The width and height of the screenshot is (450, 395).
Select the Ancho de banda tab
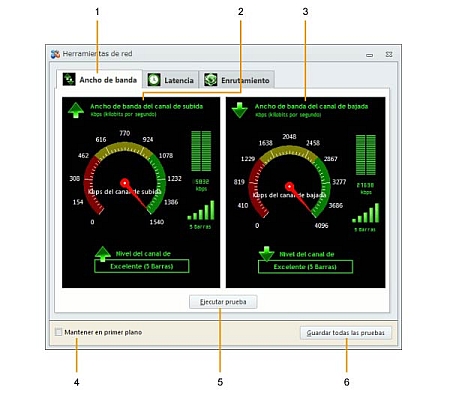[x=99, y=79]
